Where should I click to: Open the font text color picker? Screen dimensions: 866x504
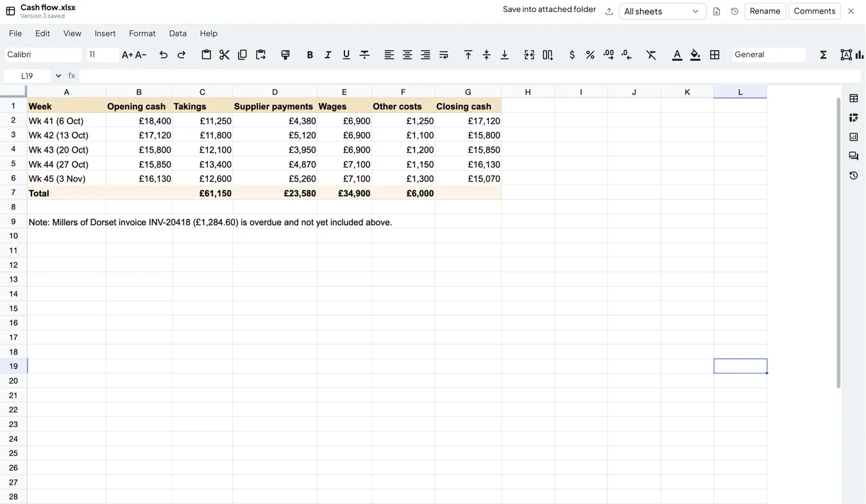pos(677,55)
